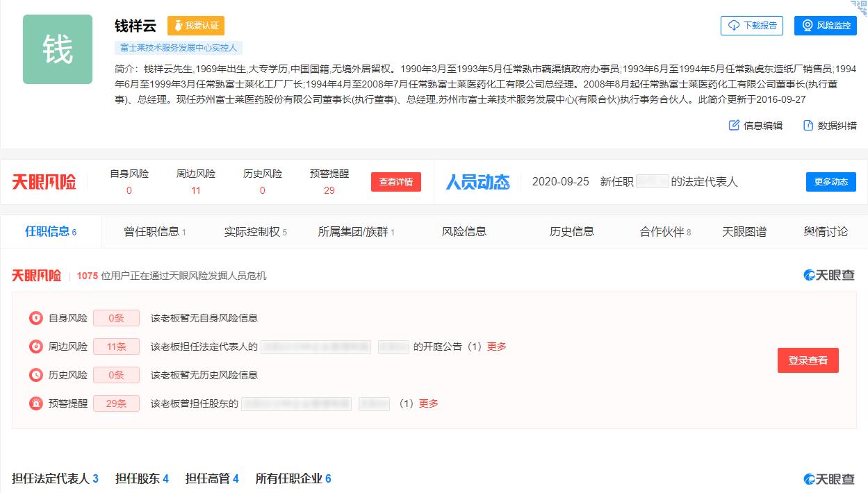The width and height of the screenshot is (868, 493).
Task: Click the 历史风险 clock icon
Action: pos(36,375)
